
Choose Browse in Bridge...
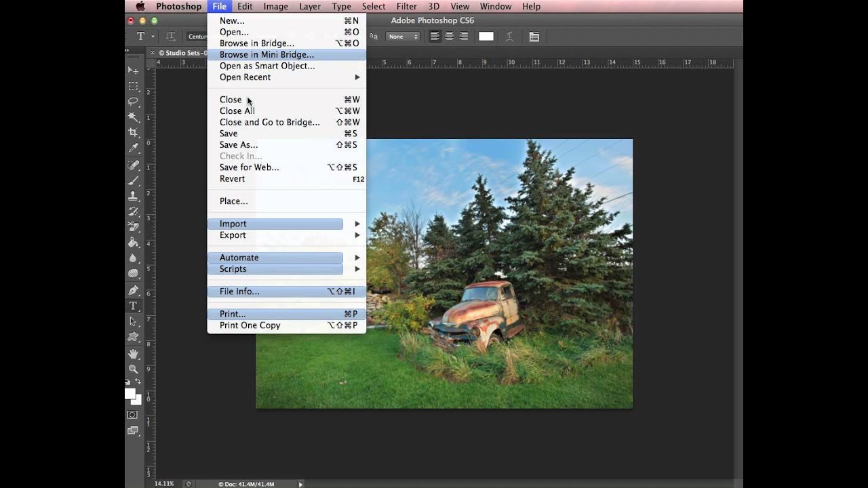pos(286,43)
